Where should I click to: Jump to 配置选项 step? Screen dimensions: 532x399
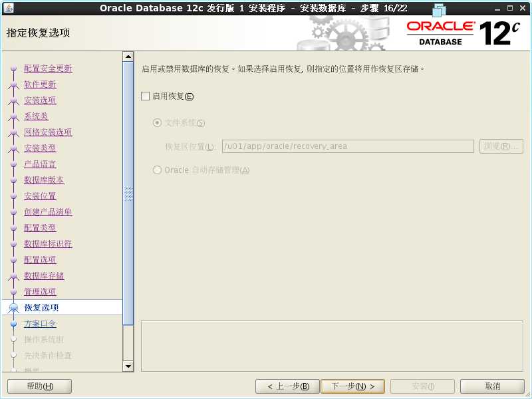[40, 259]
